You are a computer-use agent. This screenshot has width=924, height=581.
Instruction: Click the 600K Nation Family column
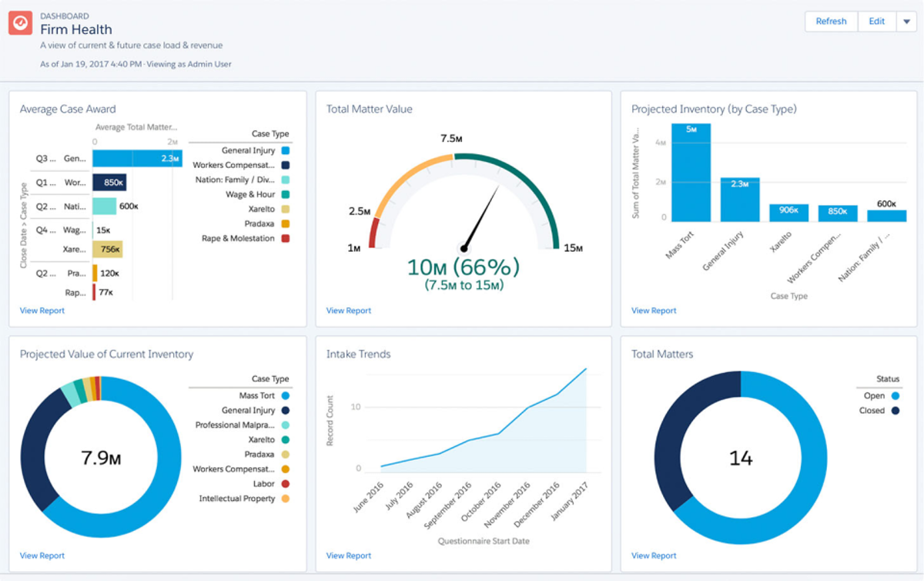[887, 217]
